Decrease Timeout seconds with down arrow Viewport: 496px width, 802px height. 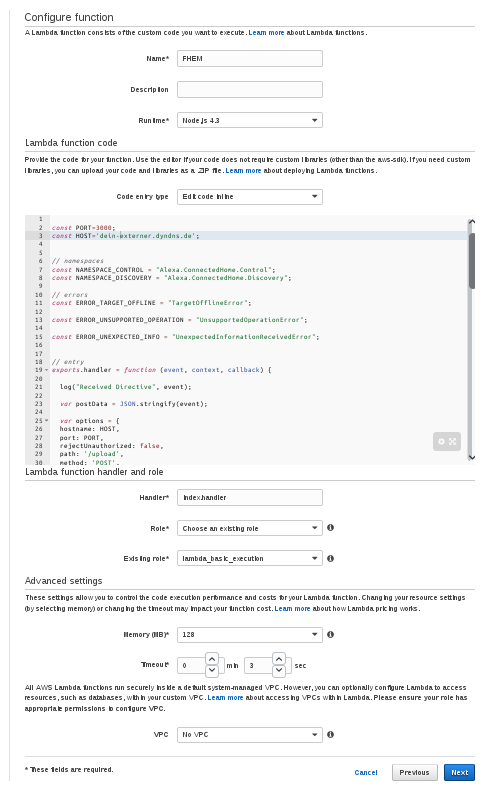(x=279, y=670)
